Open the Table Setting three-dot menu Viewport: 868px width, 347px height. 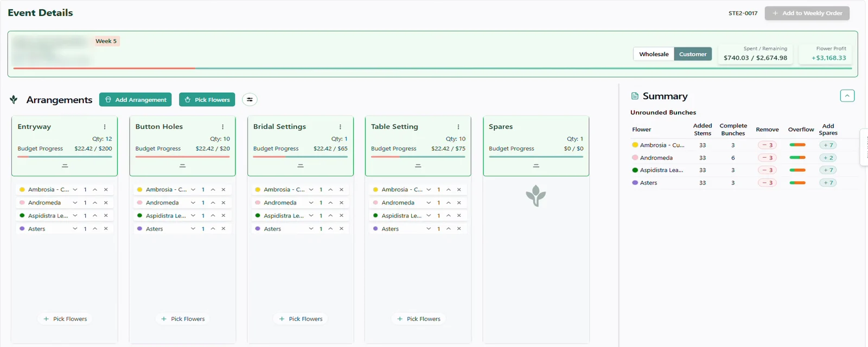point(458,127)
